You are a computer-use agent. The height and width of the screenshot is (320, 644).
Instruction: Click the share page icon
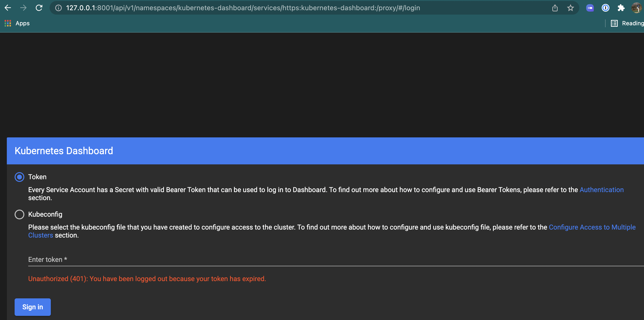[x=555, y=8]
